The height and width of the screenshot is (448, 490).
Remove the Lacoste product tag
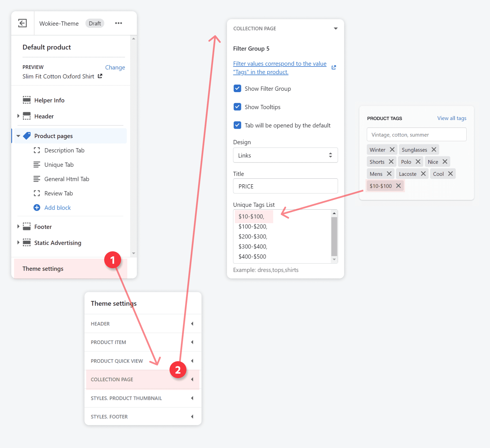point(423,174)
